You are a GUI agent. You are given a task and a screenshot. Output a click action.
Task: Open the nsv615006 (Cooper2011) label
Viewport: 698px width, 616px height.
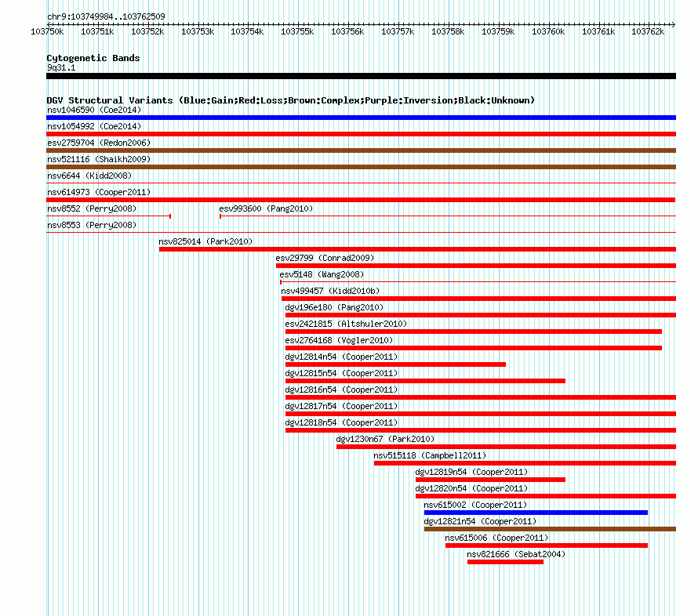(x=496, y=538)
